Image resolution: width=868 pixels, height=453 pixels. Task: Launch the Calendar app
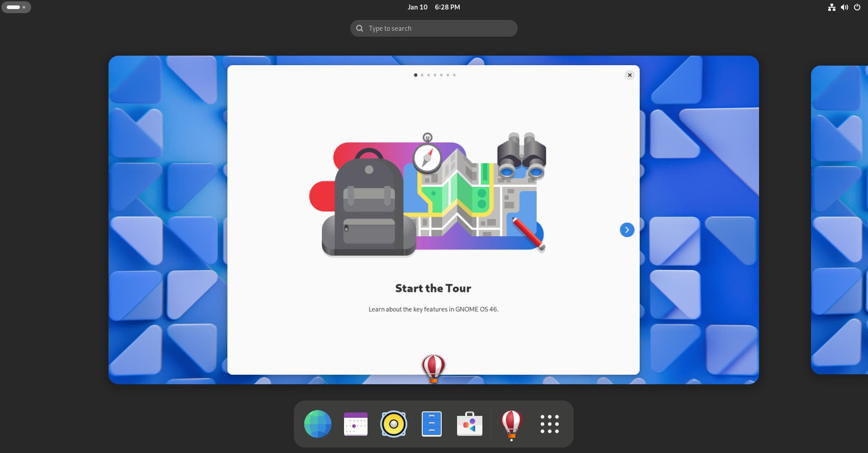point(355,424)
